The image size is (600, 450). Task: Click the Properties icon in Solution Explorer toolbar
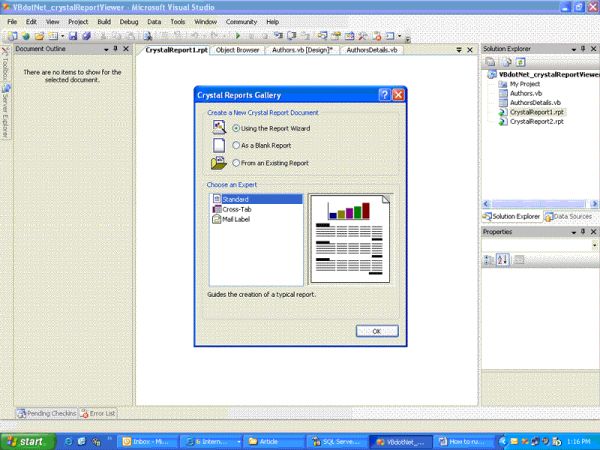pyautogui.click(x=491, y=62)
